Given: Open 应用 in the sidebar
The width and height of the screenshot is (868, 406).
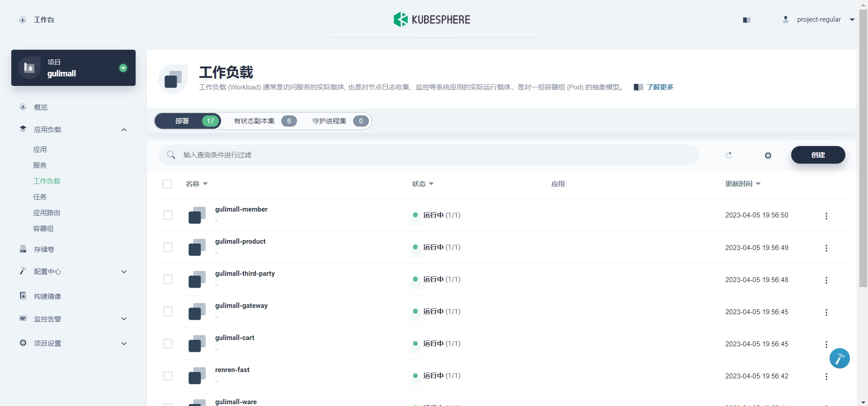Looking at the screenshot, I should point(40,150).
